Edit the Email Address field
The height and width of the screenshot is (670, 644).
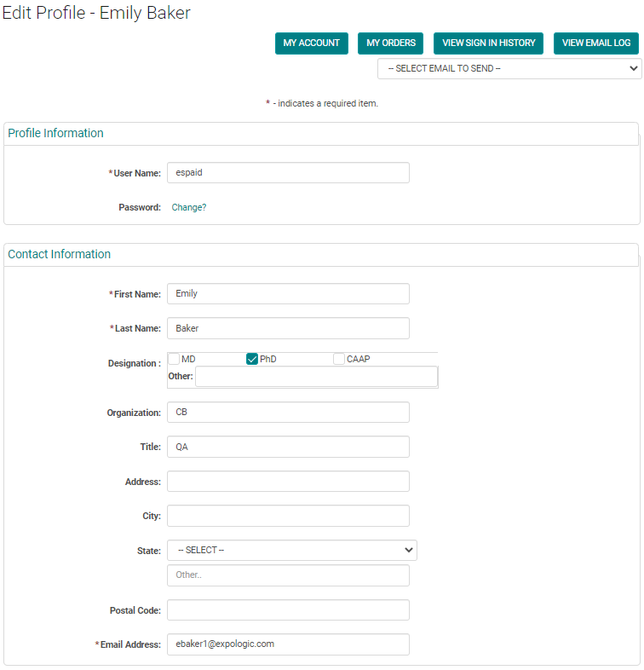click(x=288, y=644)
